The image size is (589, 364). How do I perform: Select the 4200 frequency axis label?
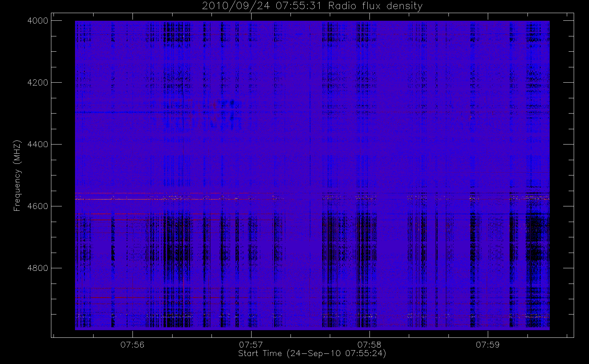(x=38, y=83)
